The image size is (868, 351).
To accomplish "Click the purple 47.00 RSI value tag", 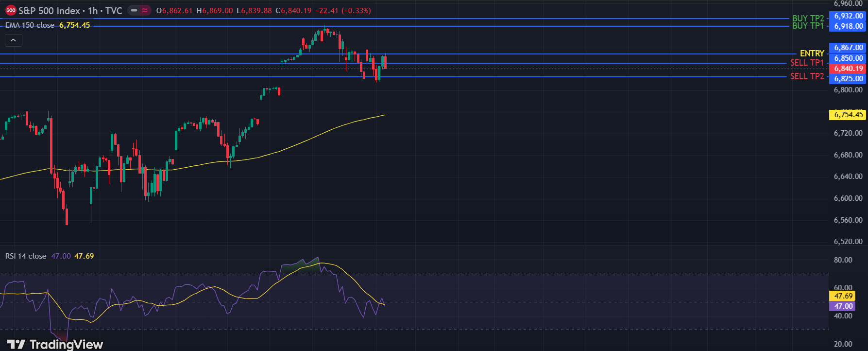I will pyautogui.click(x=843, y=306).
